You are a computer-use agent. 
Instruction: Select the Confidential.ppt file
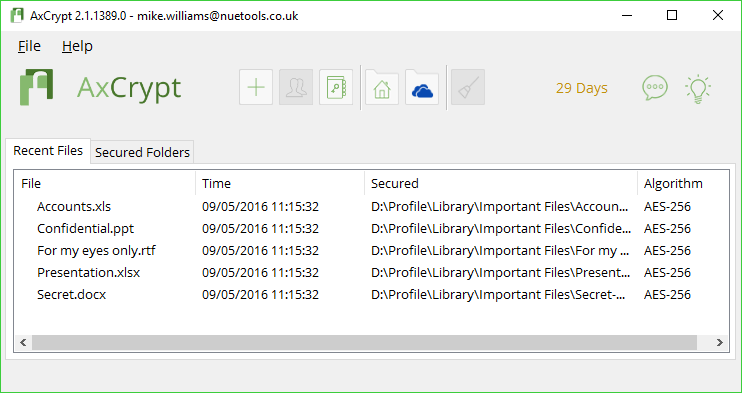point(85,229)
